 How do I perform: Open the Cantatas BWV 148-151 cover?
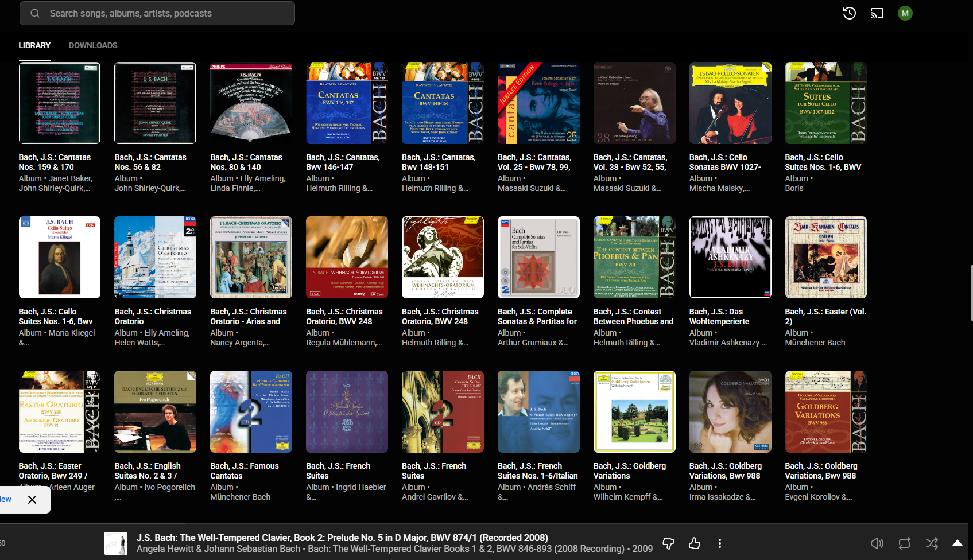(443, 103)
